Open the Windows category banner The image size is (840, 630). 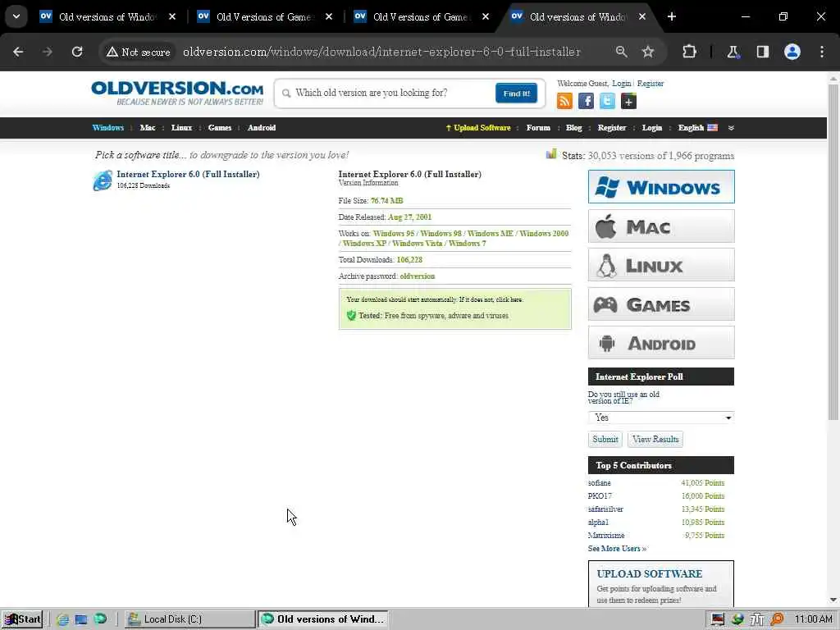tap(661, 186)
